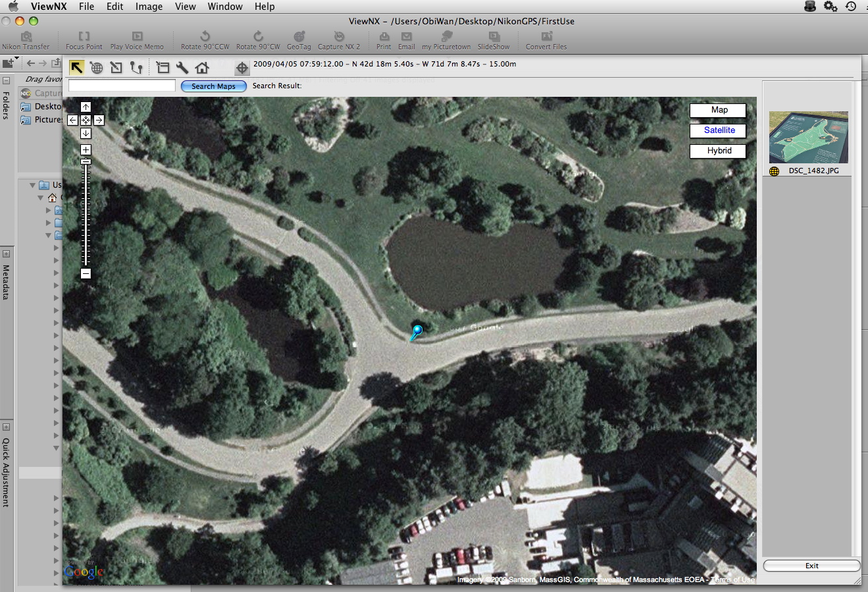
Task: Pan the map left with the left arrow
Action: coord(73,120)
